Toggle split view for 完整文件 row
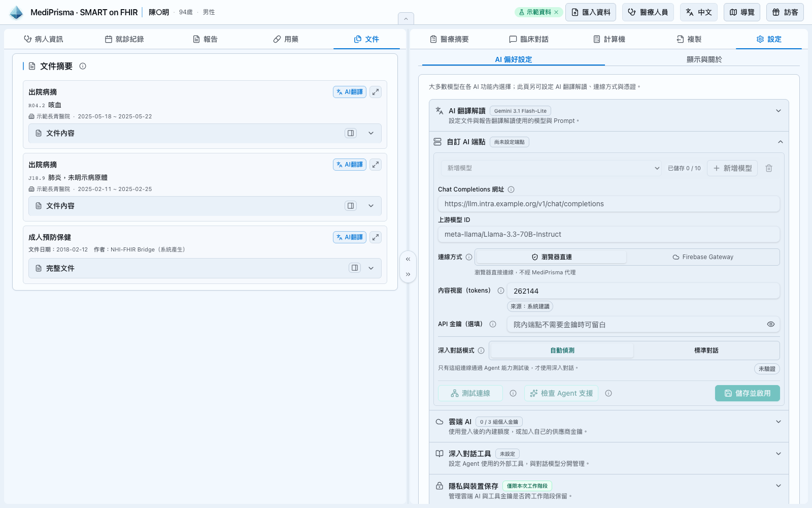Image resolution: width=812 pixels, height=508 pixels. 355,268
